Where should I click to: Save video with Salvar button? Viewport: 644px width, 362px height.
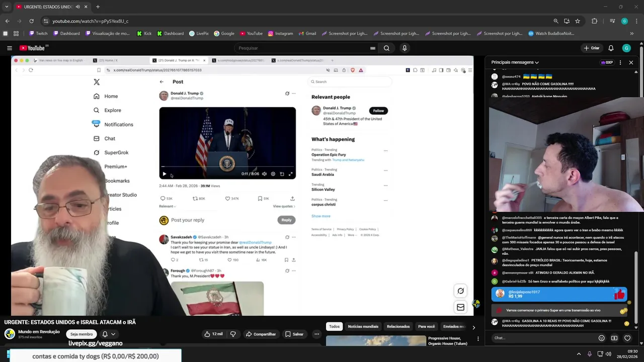pos(294,334)
